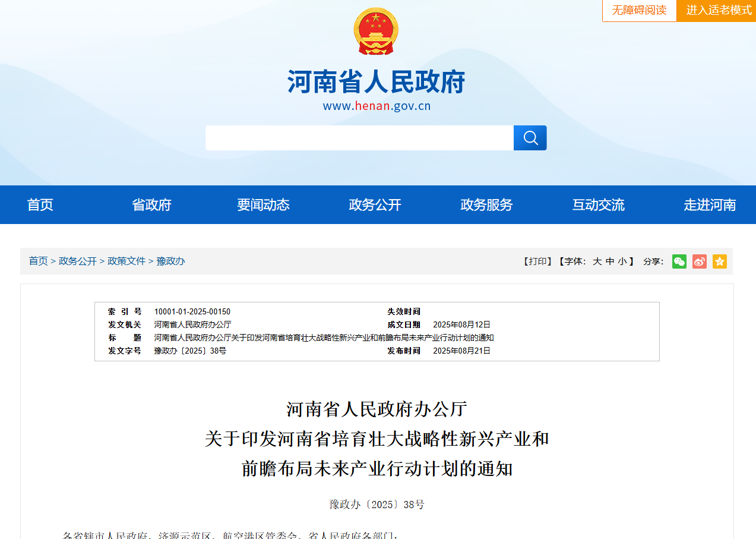Image resolution: width=756 pixels, height=539 pixels.
Task: Click the 打印 print link
Action: pyautogui.click(x=537, y=261)
